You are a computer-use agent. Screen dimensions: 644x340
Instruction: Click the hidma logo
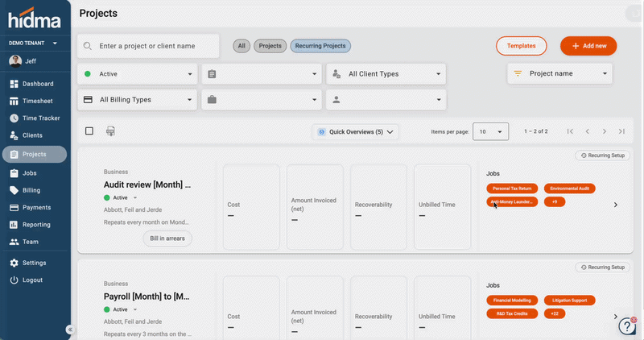pos(35,18)
